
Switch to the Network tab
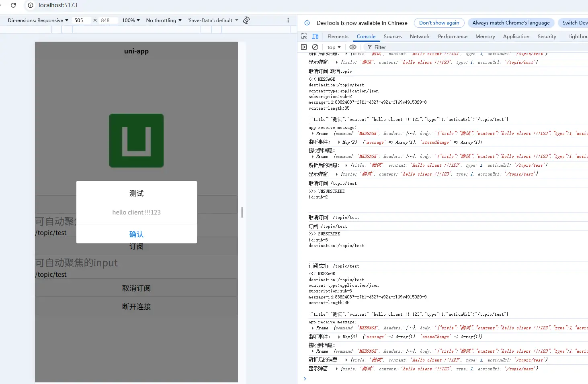pos(420,36)
